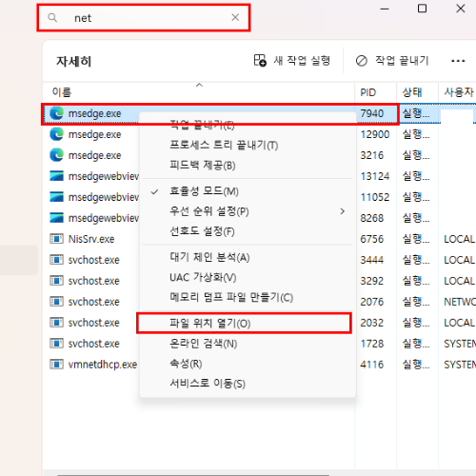
Task: Click the Edge icon of msedge.exe PID 7940
Action: coord(57,113)
